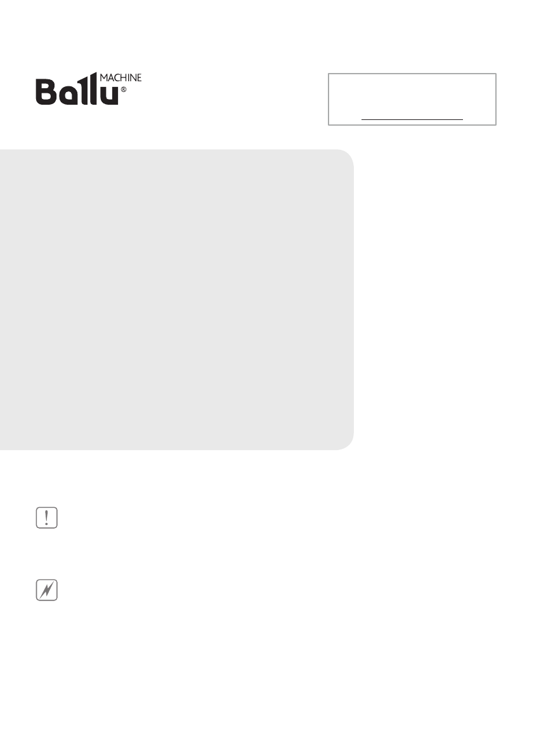Click the large grey rounded panel

pos(177,300)
